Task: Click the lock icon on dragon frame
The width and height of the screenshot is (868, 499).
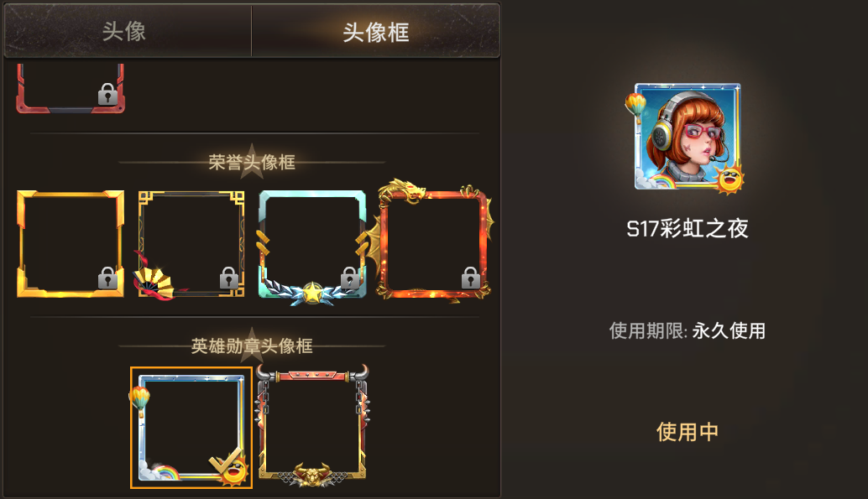Action: (471, 278)
